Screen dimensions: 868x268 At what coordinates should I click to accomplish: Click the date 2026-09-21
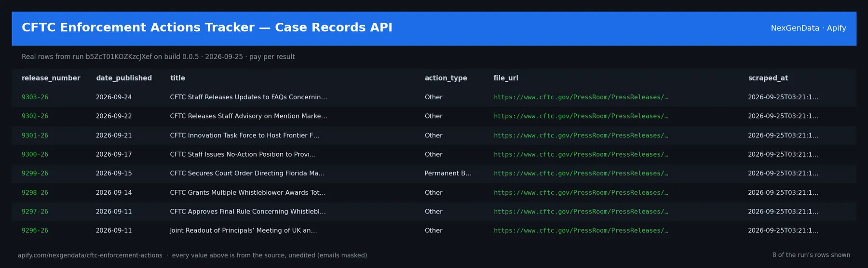coord(114,135)
